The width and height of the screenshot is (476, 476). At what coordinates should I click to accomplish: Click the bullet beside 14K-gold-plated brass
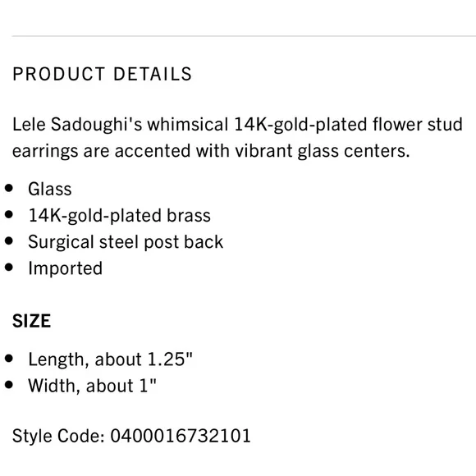pos(9,215)
